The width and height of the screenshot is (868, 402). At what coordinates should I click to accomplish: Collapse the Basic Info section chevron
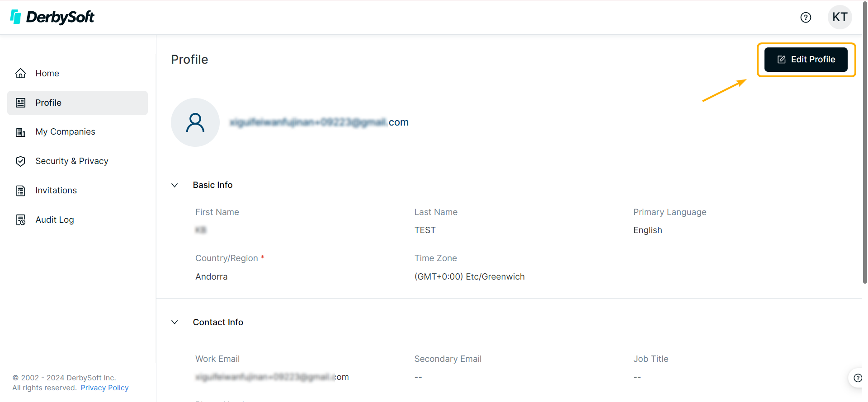175,185
